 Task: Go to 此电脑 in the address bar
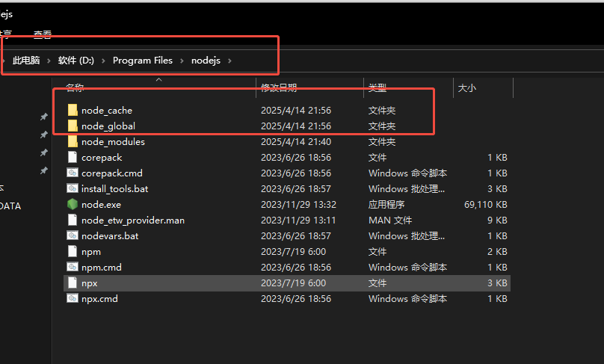[x=26, y=61]
